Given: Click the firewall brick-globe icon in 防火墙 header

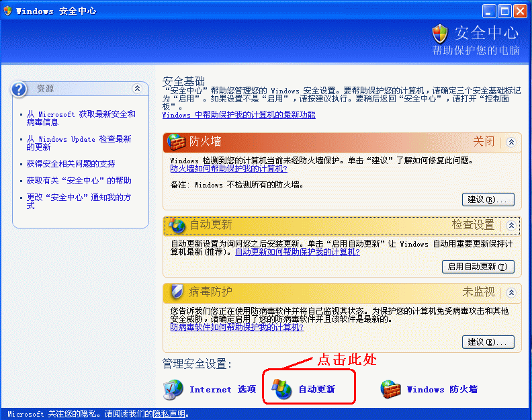Looking at the screenshot, I should [x=176, y=142].
